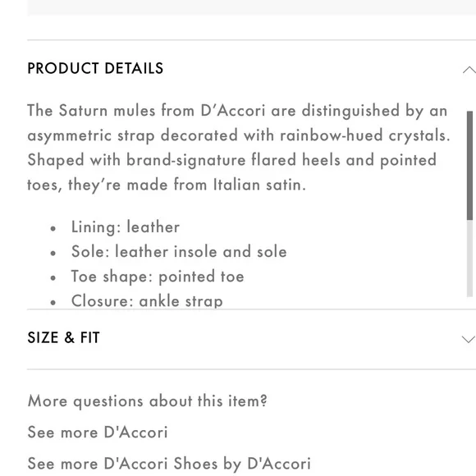Open 'See more D'Accori Shoes by D'Accori'

click(169, 464)
